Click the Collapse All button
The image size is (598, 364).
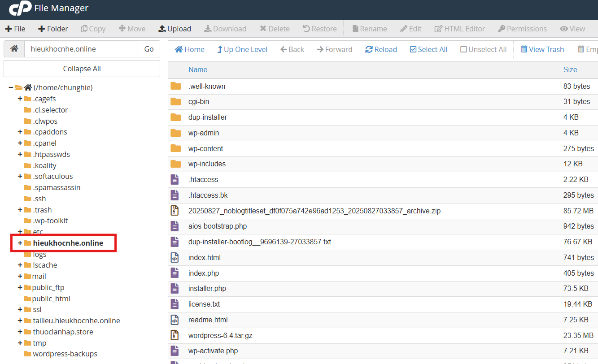tap(82, 69)
